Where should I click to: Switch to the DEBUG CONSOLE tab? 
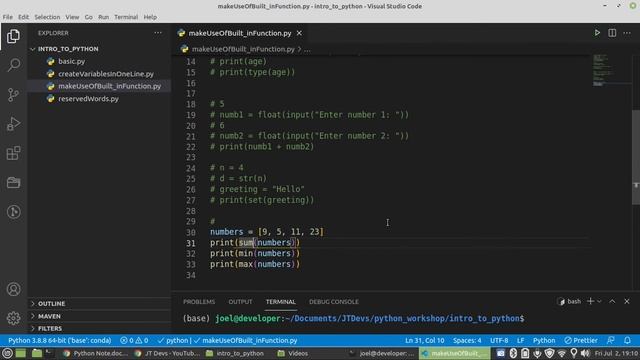tap(333, 302)
